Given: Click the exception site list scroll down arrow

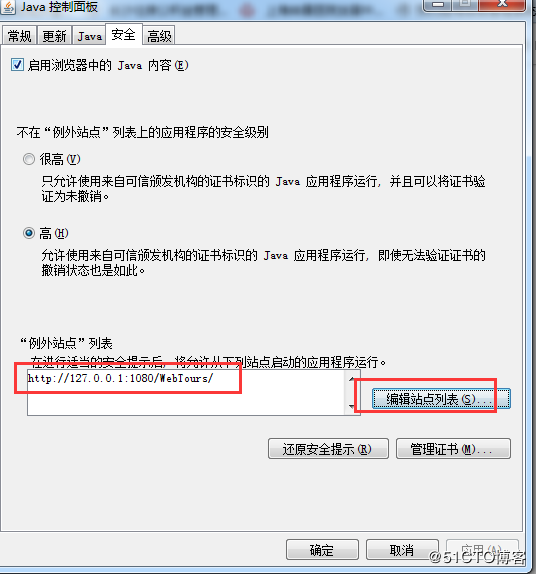Looking at the screenshot, I should (352, 407).
